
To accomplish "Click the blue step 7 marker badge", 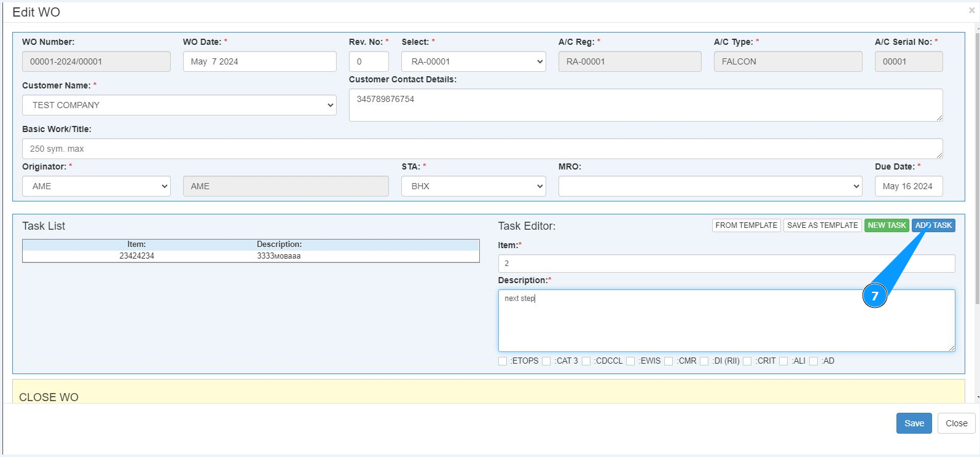I will point(874,296).
